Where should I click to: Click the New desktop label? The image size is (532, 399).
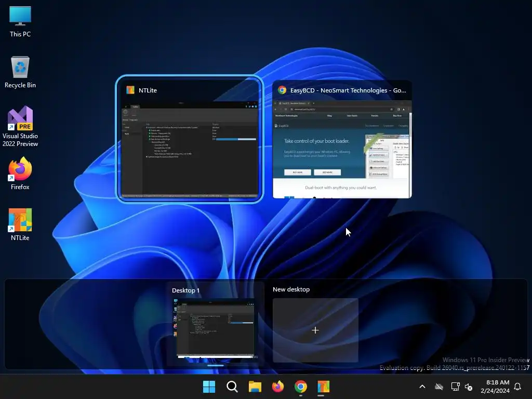tap(291, 289)
